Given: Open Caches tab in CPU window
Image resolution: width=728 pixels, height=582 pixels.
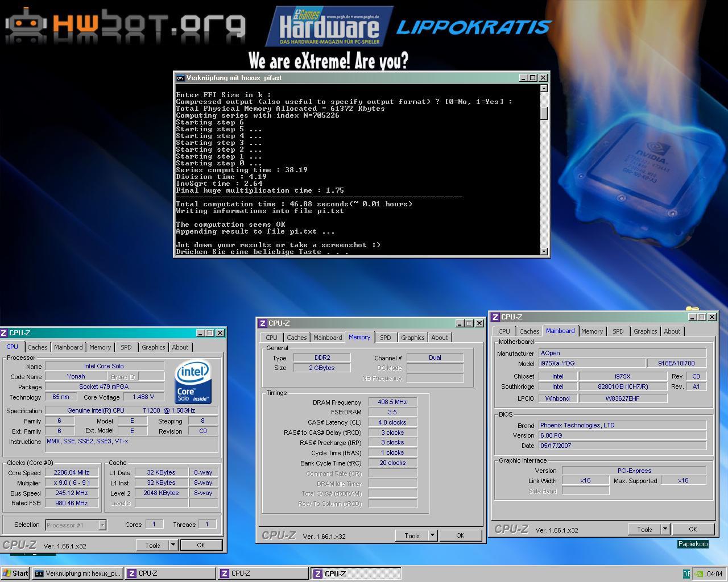Looking at the screenshot, I should click(x=38, y=347).
